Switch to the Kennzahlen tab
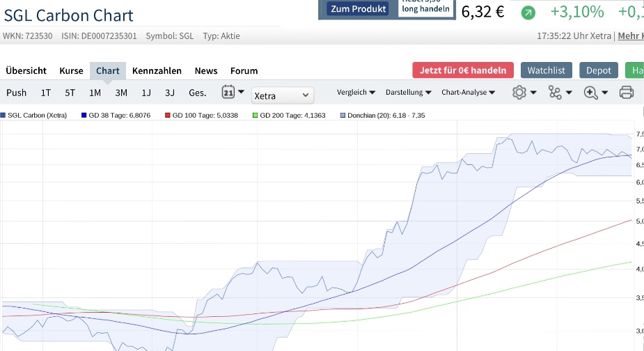The image size is (644, 351). click(x=157, y=70)
